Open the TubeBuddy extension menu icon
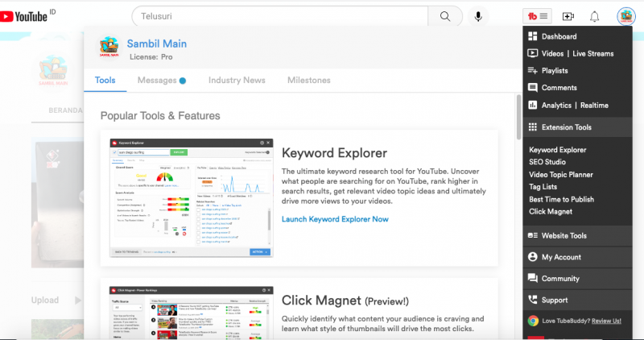The height and width of the screenshot is (340, 644). click(537, 16)
